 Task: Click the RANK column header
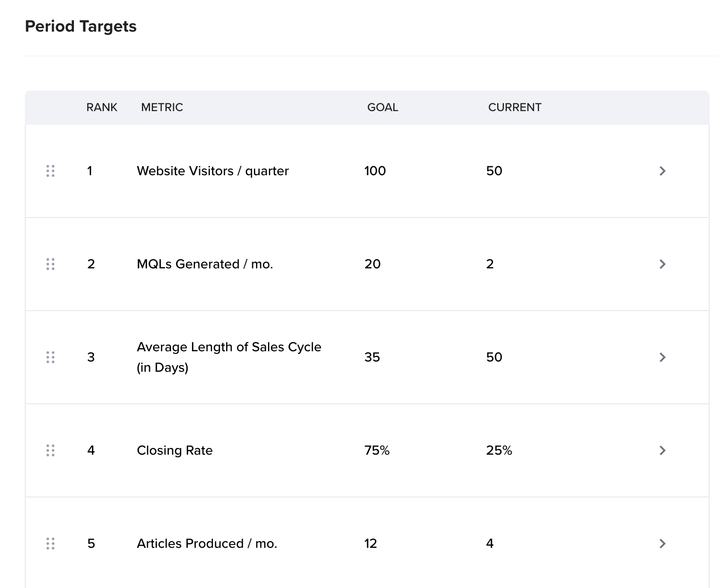click(102, 107)
